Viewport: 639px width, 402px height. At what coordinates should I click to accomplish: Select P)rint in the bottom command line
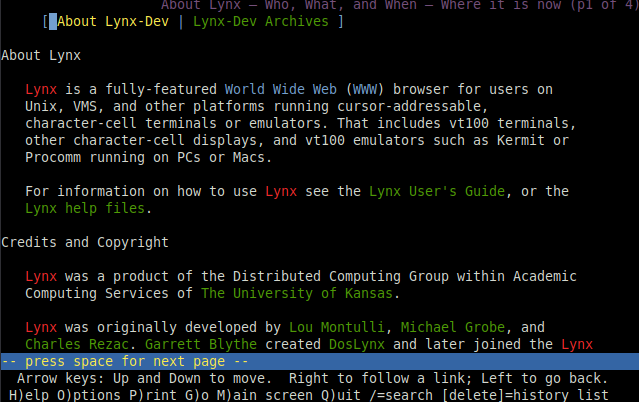pyautogui.click(x=153, y=395)
